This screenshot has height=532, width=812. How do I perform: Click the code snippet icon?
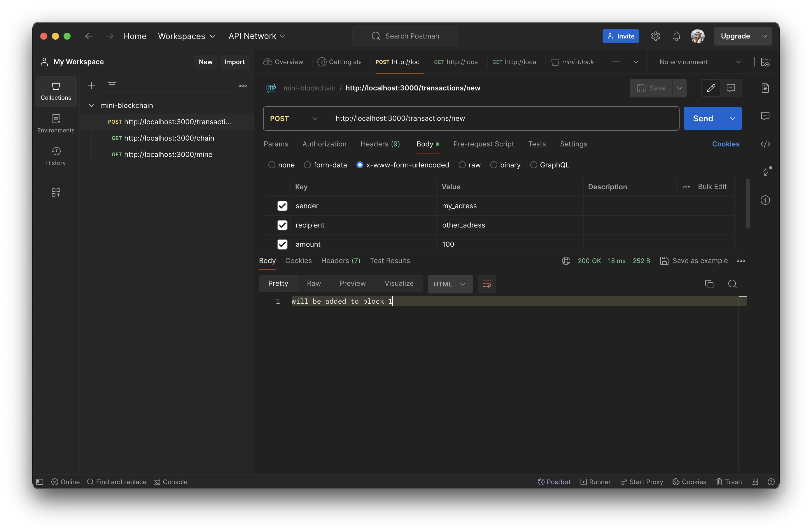point(765,144)
